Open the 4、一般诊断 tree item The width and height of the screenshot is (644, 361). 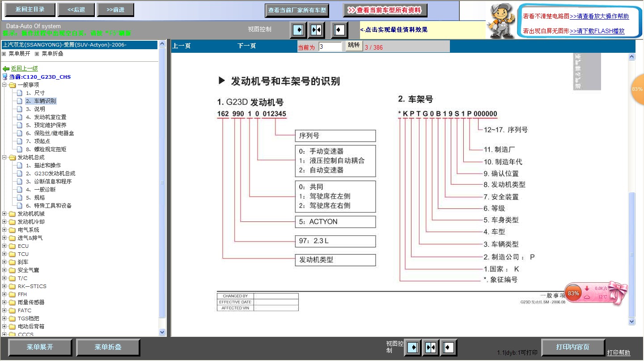pyautogui.click(x=41, y=190)
